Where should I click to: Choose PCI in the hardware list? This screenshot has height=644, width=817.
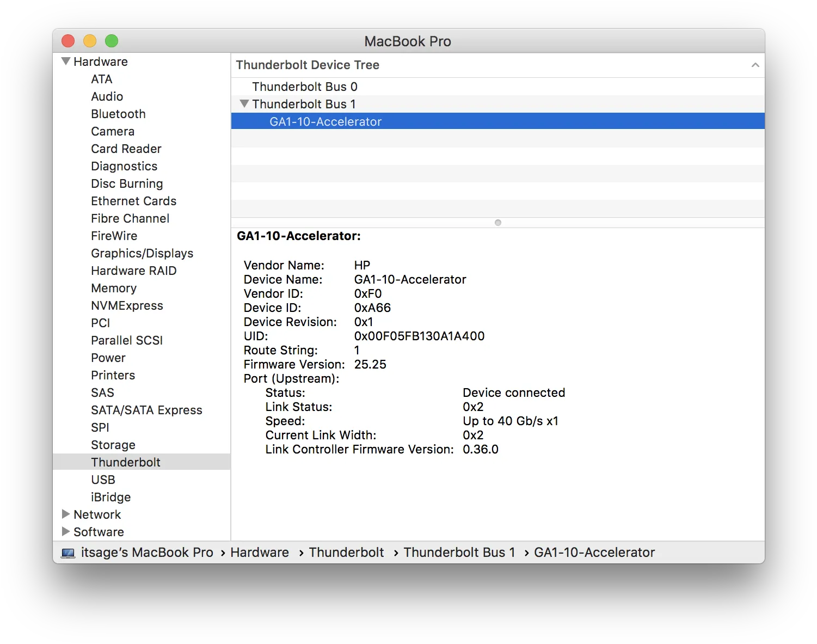101,323
